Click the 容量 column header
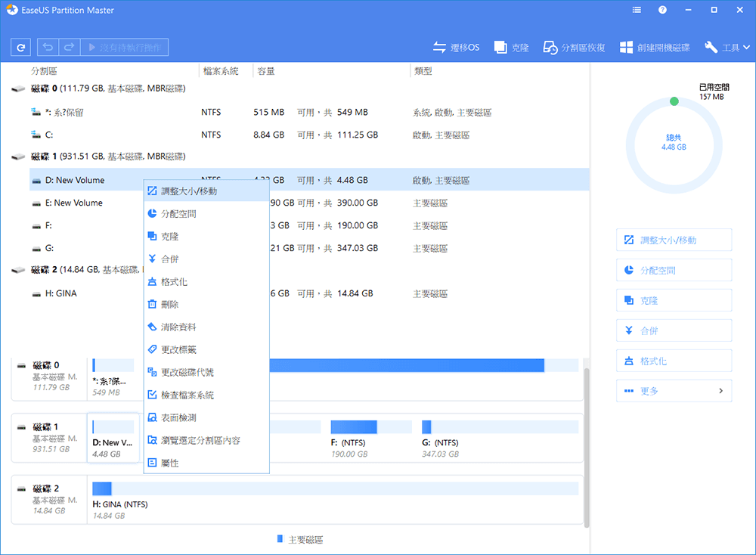The width and height of the screenshot is (756, 555). coord(265,71)
